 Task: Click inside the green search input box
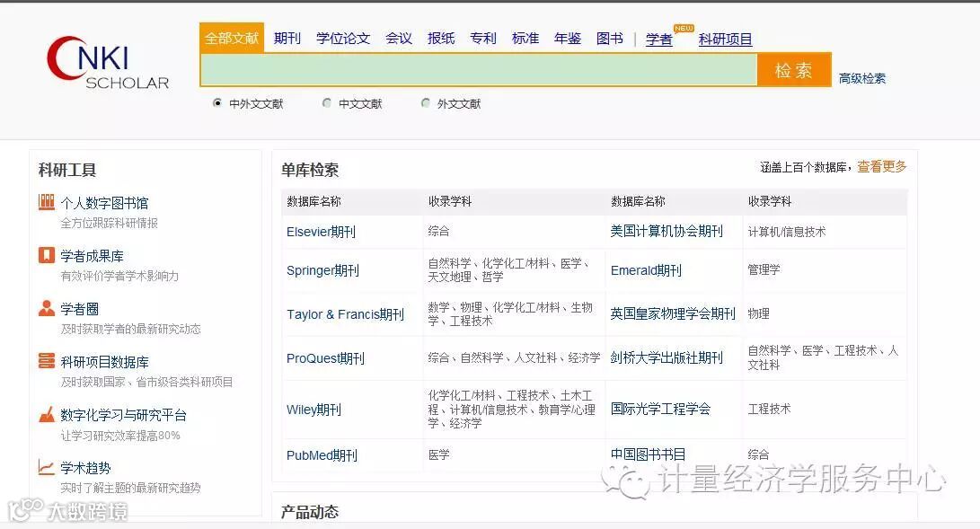479,70
